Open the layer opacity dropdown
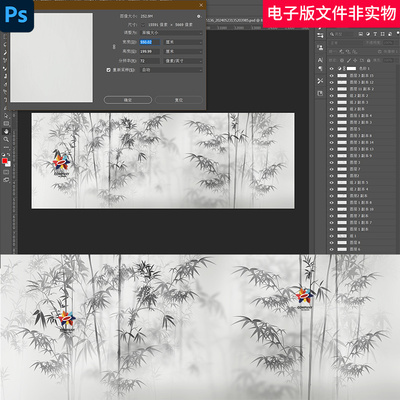 click(x=388, y=43)
